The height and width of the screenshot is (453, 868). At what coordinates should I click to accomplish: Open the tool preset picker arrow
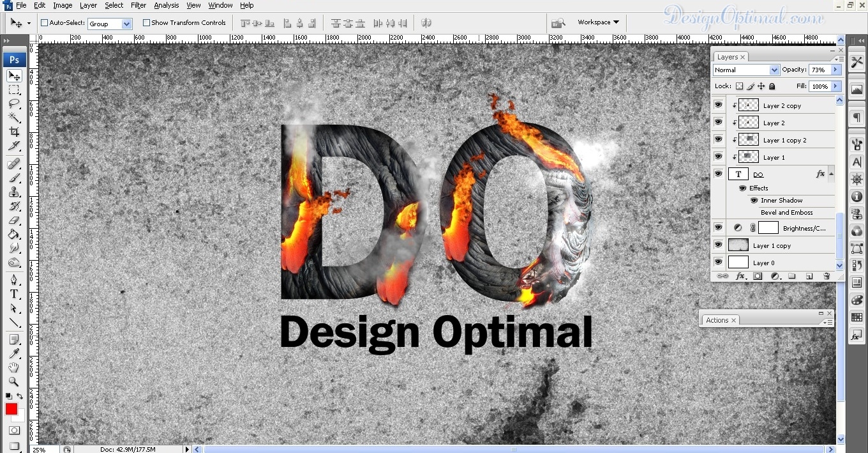[x=28, y=24]
